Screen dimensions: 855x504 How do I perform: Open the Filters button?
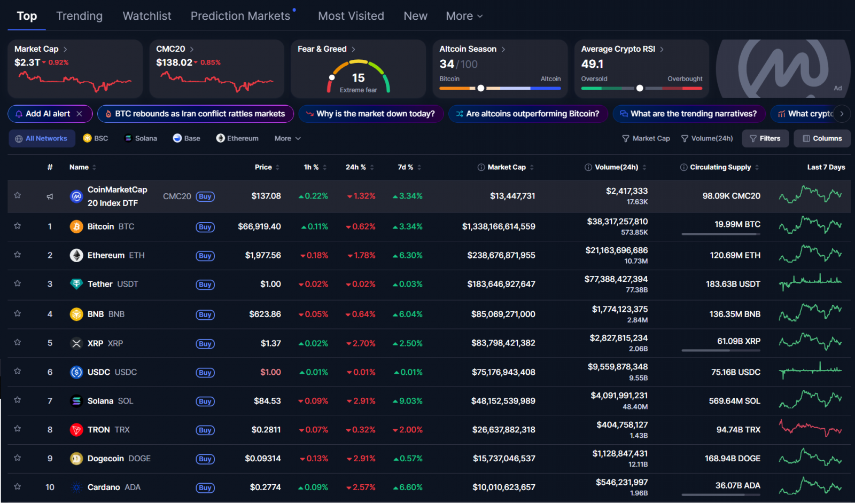pos(765,139)
